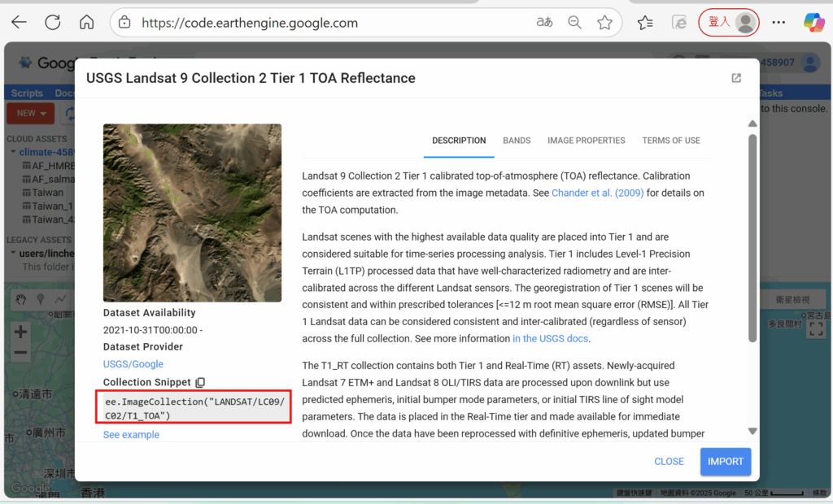The height and width of the screenshot is (504, 833).
Task: Collapse the users legacy assets folder
Action: [13, 254]
